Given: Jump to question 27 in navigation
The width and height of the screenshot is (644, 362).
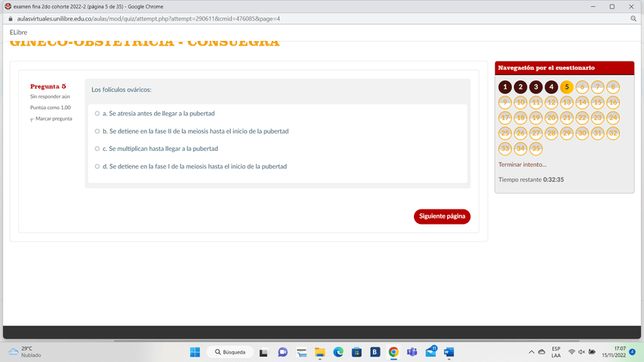Looking at the screenshot, I should click(x=535, y=134).
